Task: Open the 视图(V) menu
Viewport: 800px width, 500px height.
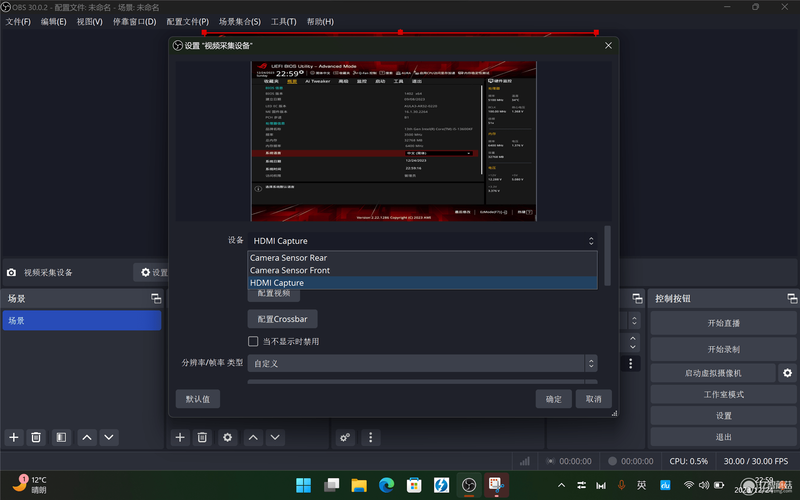Action: click(89, 21)
